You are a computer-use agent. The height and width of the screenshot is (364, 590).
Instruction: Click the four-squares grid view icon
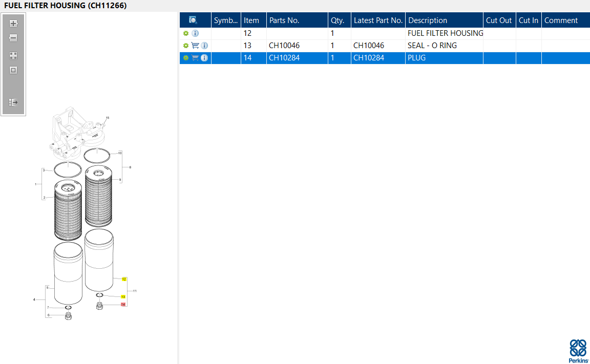pyautogui.click(x=13, y=56)
